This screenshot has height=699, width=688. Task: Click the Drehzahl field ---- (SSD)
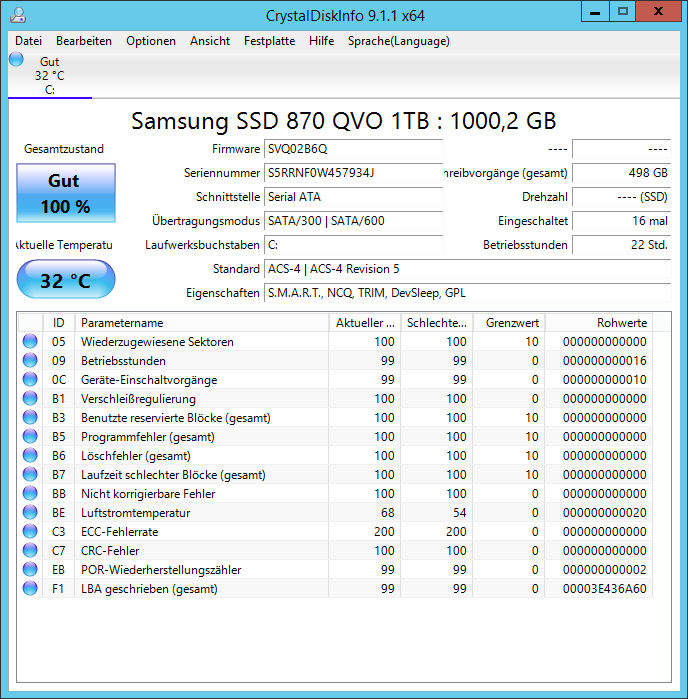click(x=622, y=197)
